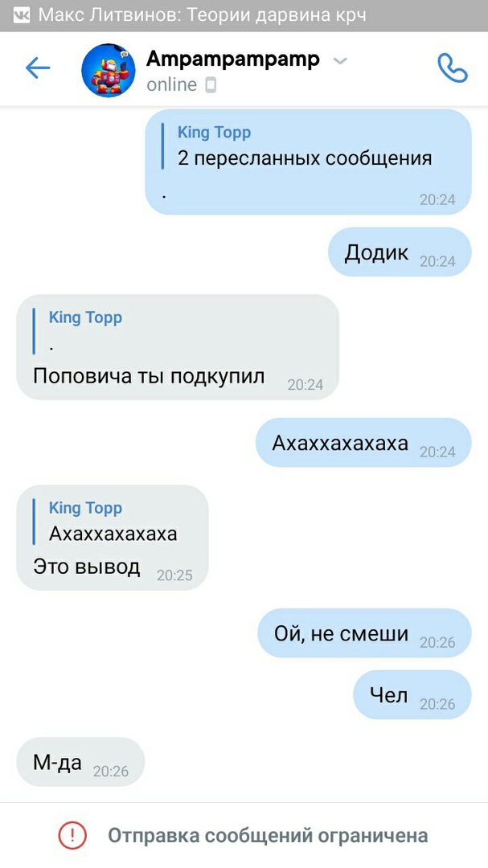488x868 pixels.
Task: Expand the chevron next to Ampampampamp
Action: tap(339, 60)
